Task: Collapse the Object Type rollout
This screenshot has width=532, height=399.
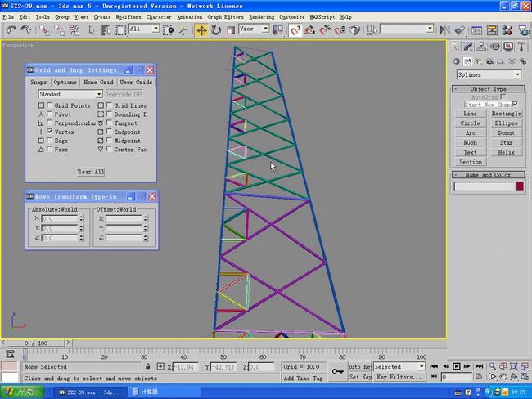Action: coord(489,89)
